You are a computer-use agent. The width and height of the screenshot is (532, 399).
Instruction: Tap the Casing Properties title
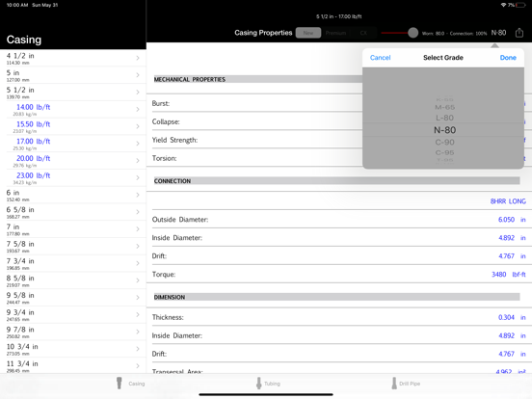pyautogui.click(x=263, y=33)
